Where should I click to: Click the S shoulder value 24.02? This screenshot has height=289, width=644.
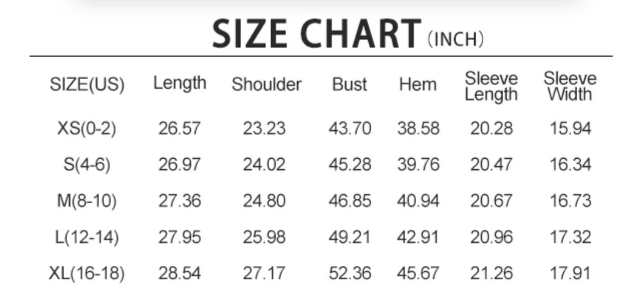point(264,165)
